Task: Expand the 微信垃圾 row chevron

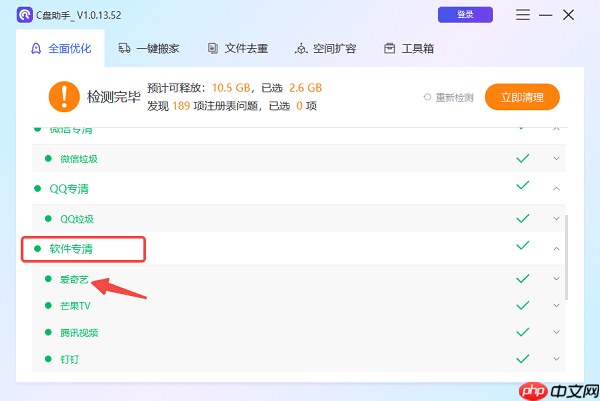Action: pos(556,158)
